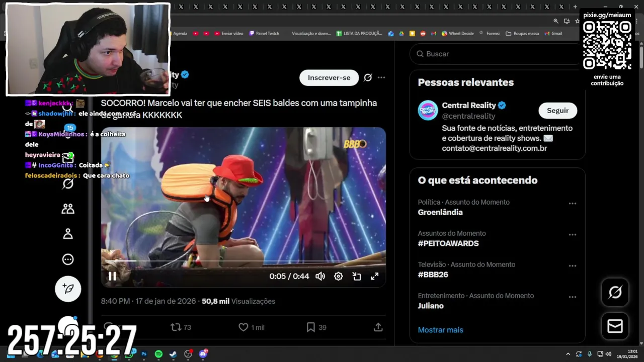Open Grok in left sidebar

68,184
